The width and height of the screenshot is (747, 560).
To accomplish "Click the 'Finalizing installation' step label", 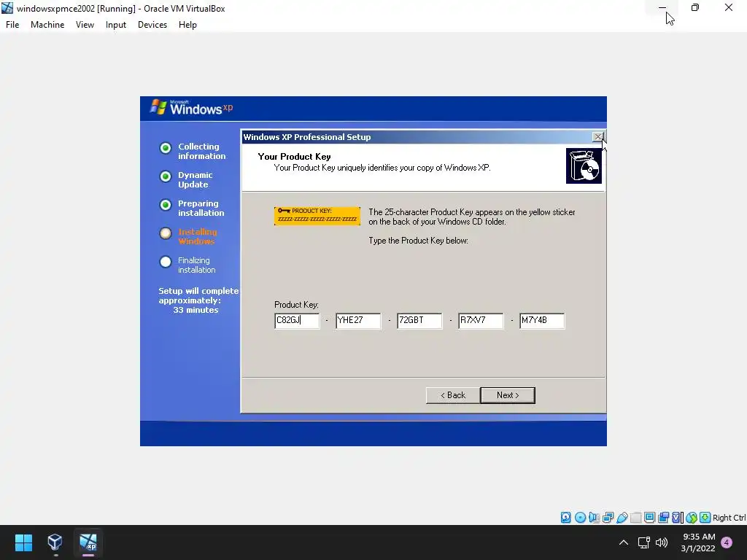I will [x=197, y=265].
